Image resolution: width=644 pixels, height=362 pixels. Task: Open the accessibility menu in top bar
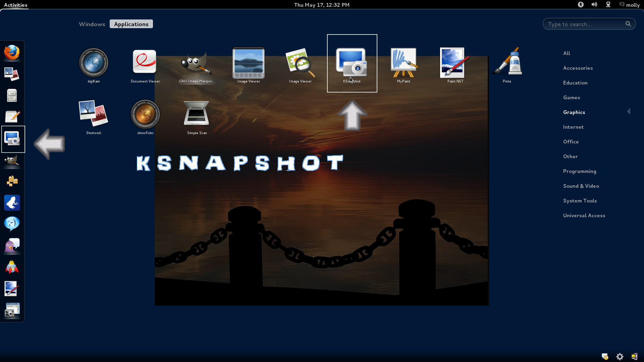point(581,4)
